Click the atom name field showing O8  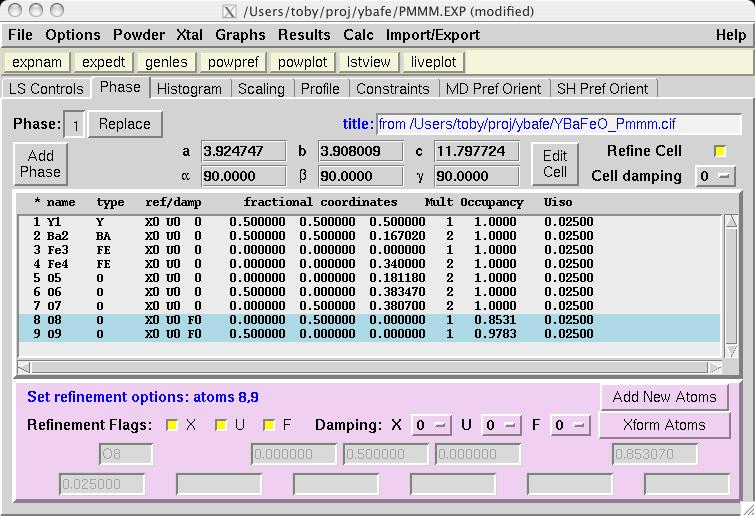tap(126, 454)
